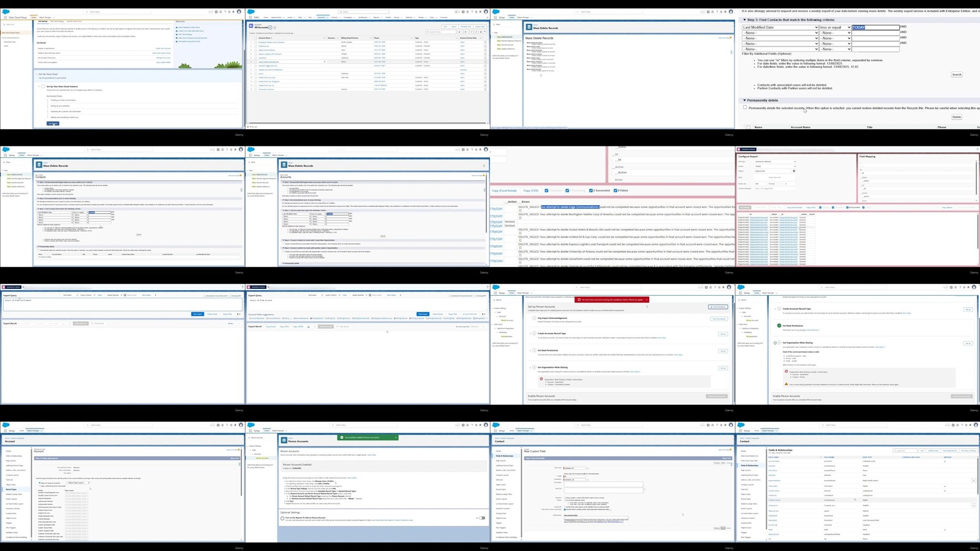980x551 pixels.
Task: Click Salesforce logo in the red error toast frame
Action: 496,287
